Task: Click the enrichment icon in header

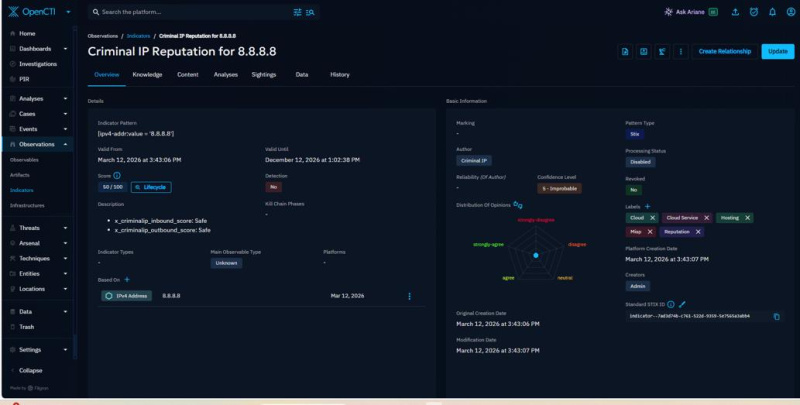Action: click(662, 52)
